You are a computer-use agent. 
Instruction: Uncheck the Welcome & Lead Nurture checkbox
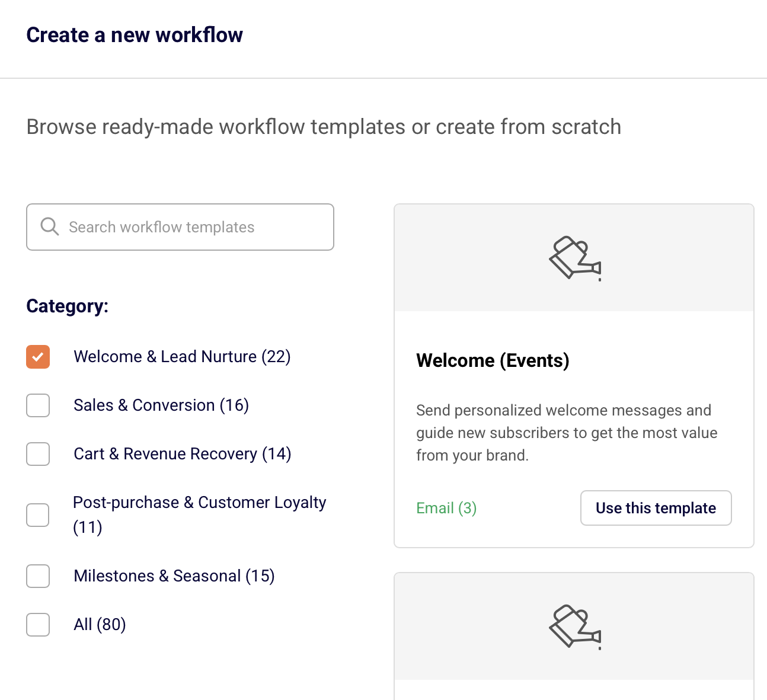38,357
